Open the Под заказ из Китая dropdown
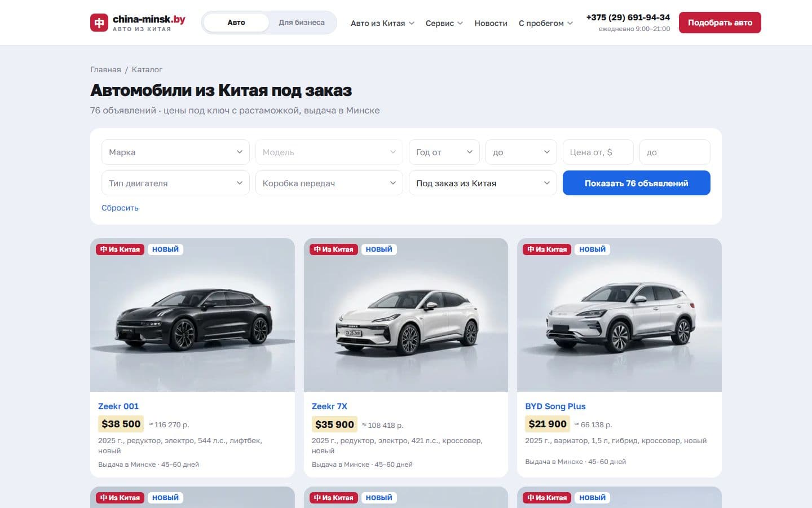 coord(483,183)
